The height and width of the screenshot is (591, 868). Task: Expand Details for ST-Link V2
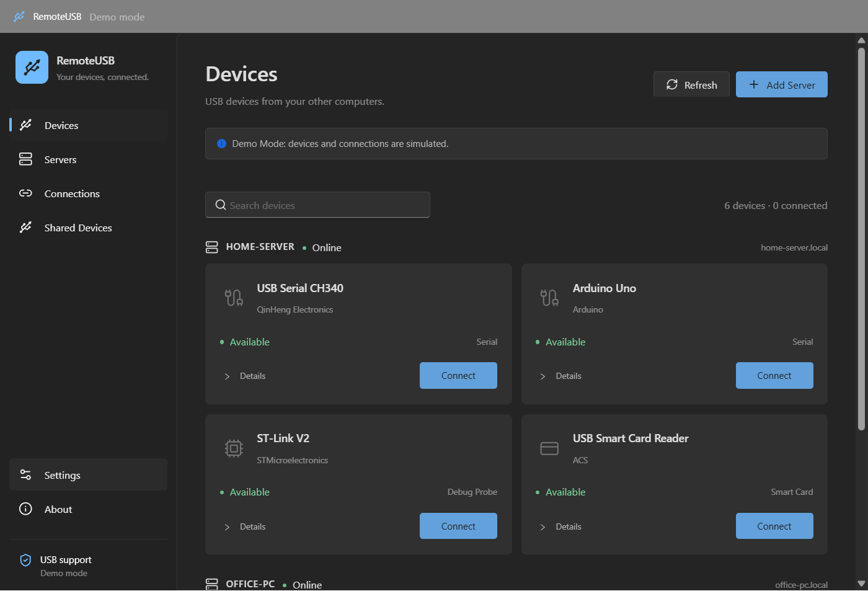pyautogui.click(x=245, y=527)
